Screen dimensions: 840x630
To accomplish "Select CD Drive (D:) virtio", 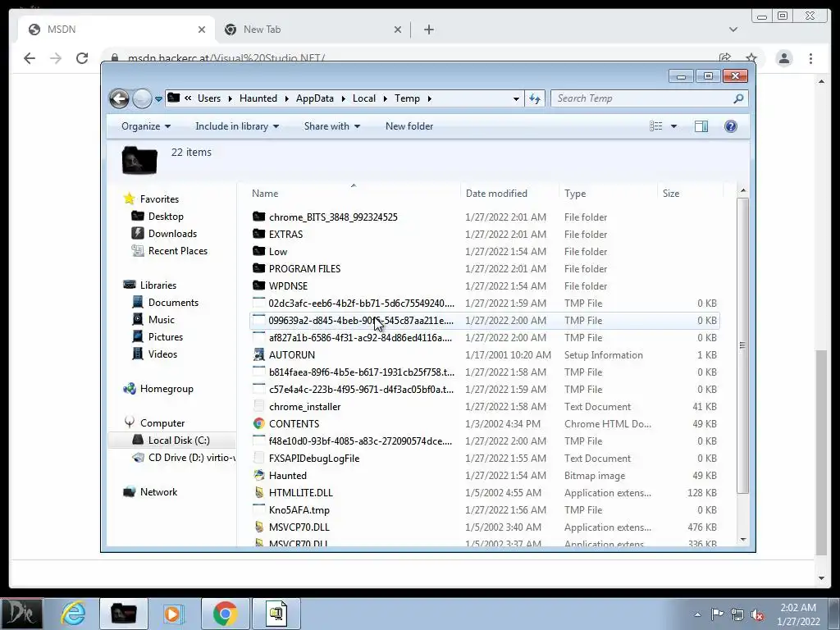I will click(191, 458).
